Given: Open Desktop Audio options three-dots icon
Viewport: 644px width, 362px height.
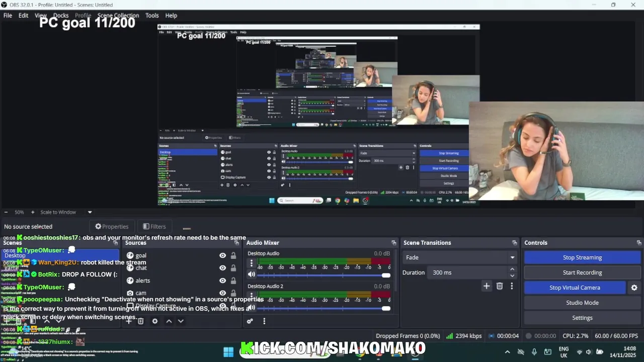Looking at the screenshot, I should (x=252, y=263).
